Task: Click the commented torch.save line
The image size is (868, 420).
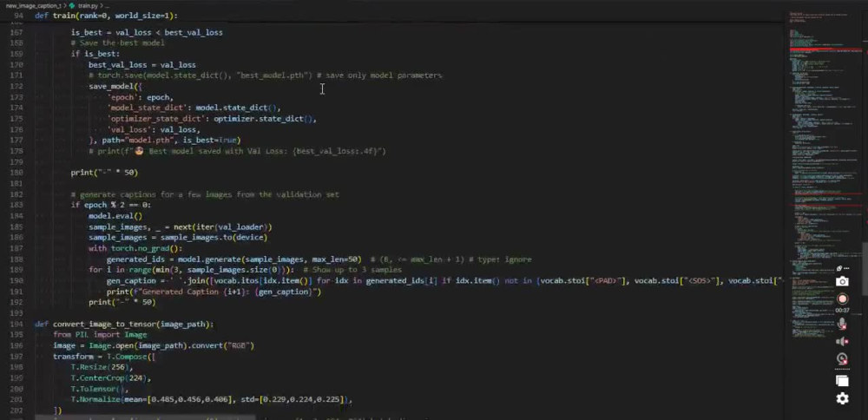Action: coord(265,75)
